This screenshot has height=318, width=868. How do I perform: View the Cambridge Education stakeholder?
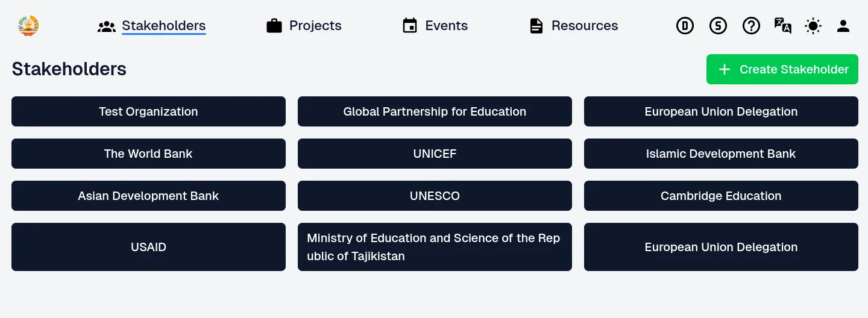click(721, 196)
